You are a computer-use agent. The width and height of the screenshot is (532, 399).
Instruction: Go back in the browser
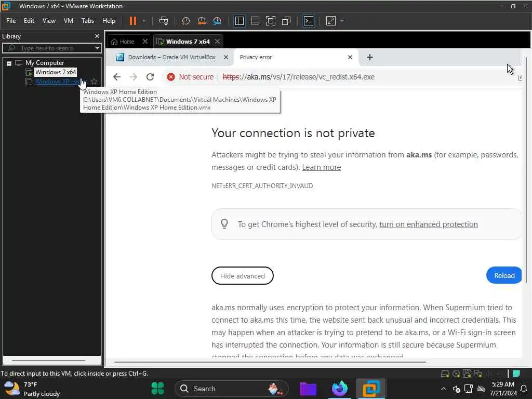117,77
